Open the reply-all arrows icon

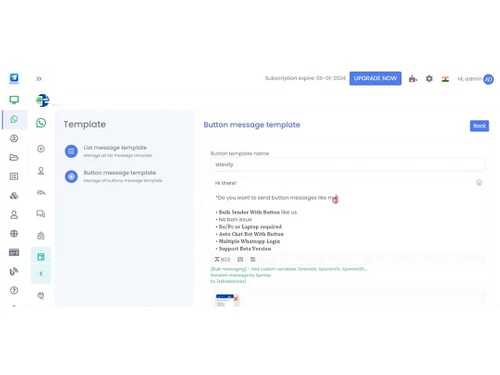pyautogui.click(x=41, y=193)
